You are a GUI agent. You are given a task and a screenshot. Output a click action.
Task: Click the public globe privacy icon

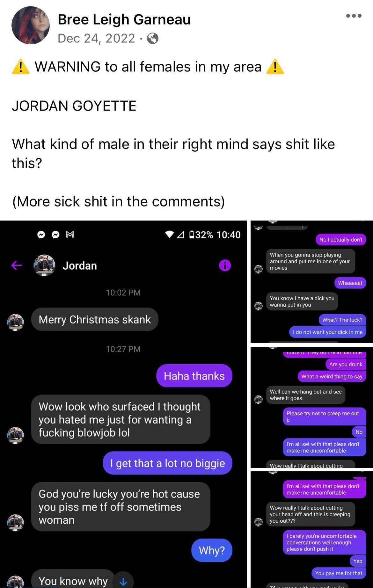coord(153,39)
